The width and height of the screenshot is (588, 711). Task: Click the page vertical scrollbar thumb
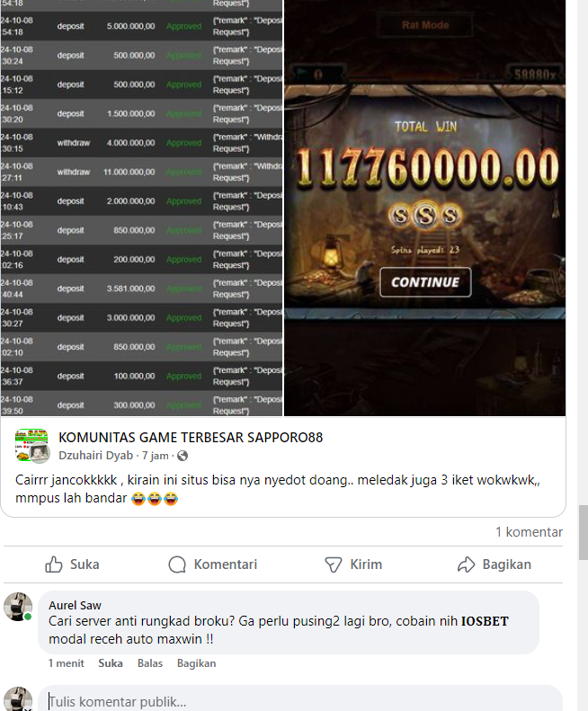[x=584, y=533]
